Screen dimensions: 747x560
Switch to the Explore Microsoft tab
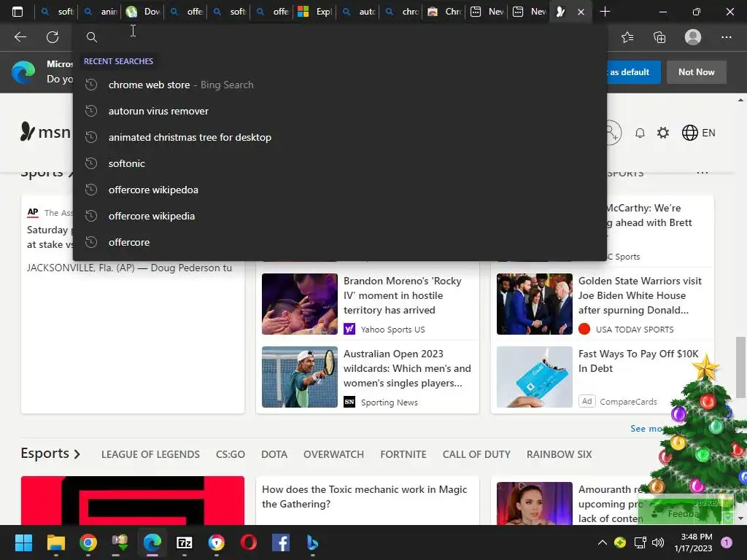point(315,12)
